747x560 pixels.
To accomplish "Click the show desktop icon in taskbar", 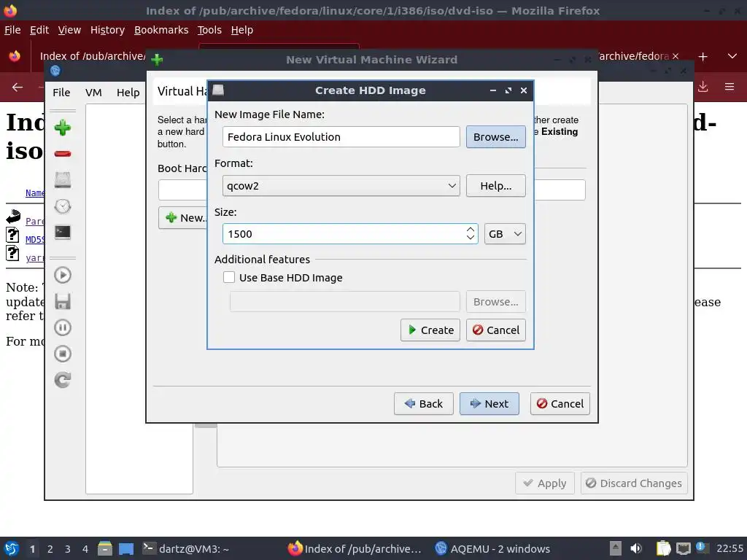I will tap(126, 548).
